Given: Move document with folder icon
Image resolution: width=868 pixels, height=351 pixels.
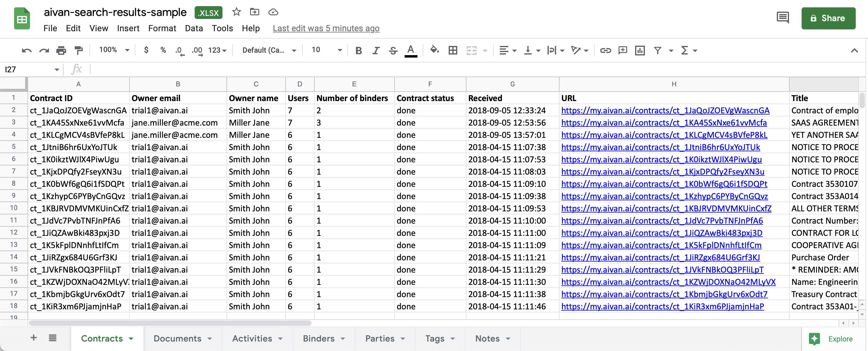Looking at the screenshot, I should [254, 12].
